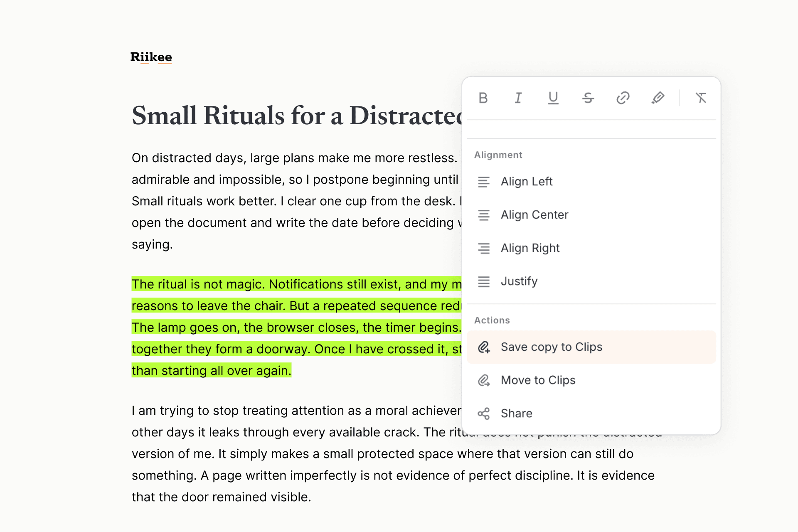Toggle bold formatting in the toolbar
The width and height of the screenshot is (798, 532).
click(483, 98)
